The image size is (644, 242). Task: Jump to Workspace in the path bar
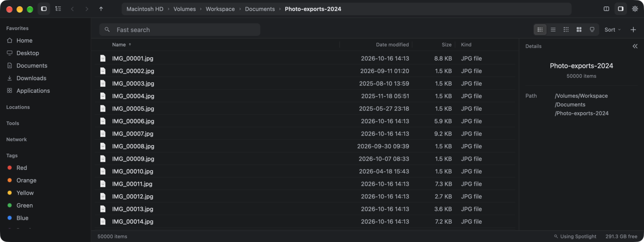click(x=220, y=9)
